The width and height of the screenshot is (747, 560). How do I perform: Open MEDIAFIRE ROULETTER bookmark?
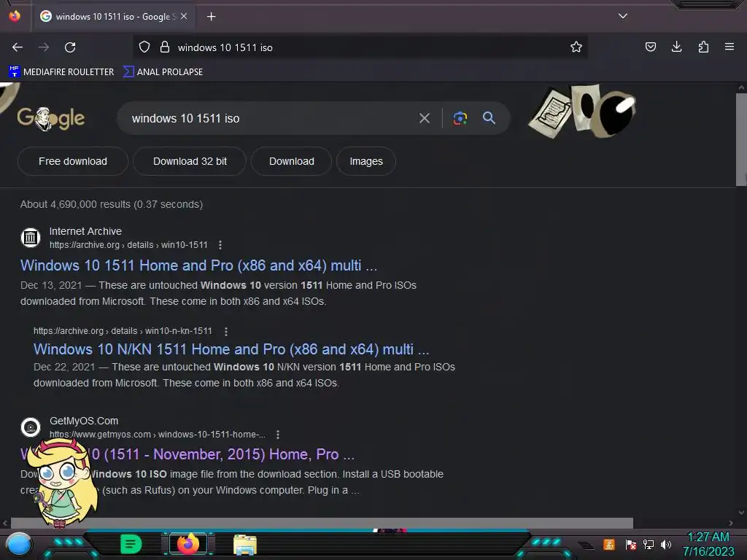coord(61,72)
